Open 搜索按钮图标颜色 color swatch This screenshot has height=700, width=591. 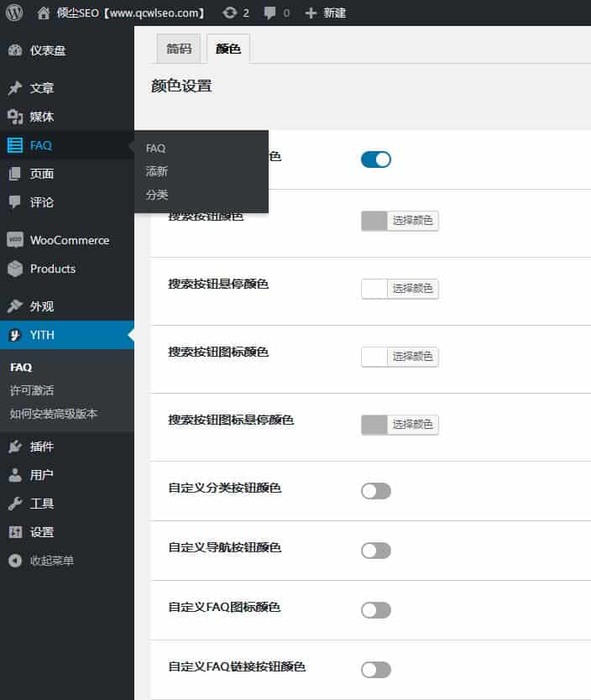(x=374, y=357)
